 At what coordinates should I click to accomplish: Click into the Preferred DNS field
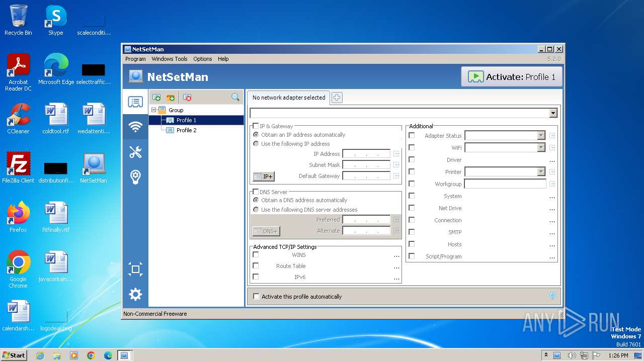click(366, 220)
